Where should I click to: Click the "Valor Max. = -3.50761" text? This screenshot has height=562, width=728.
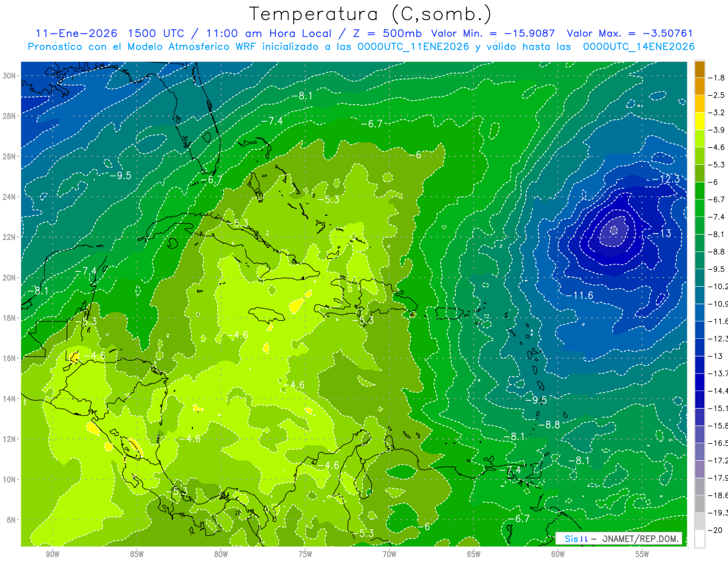629,33
